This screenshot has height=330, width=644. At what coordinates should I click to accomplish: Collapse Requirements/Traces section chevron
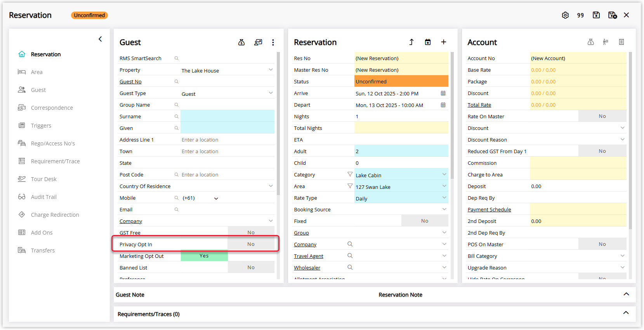pos(626,313)
